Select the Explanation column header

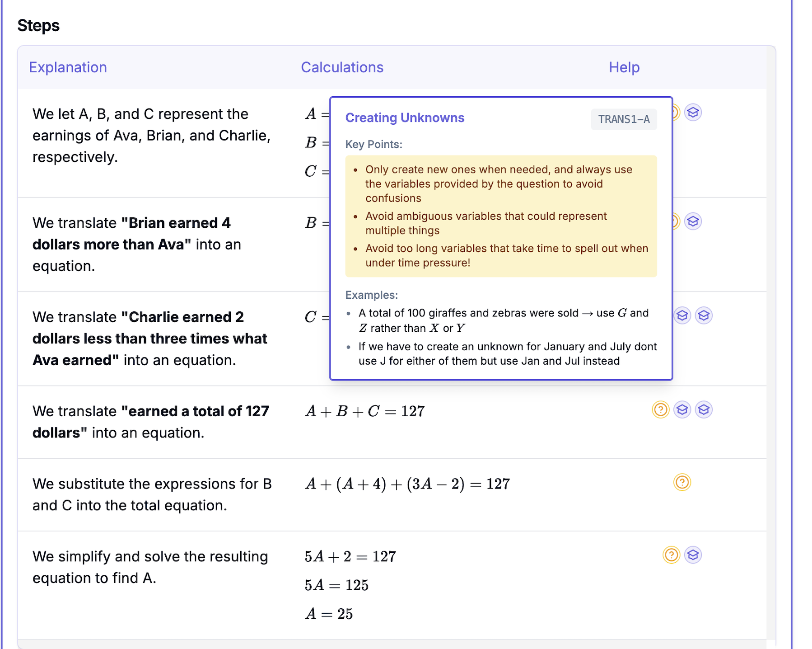[68, 67]
